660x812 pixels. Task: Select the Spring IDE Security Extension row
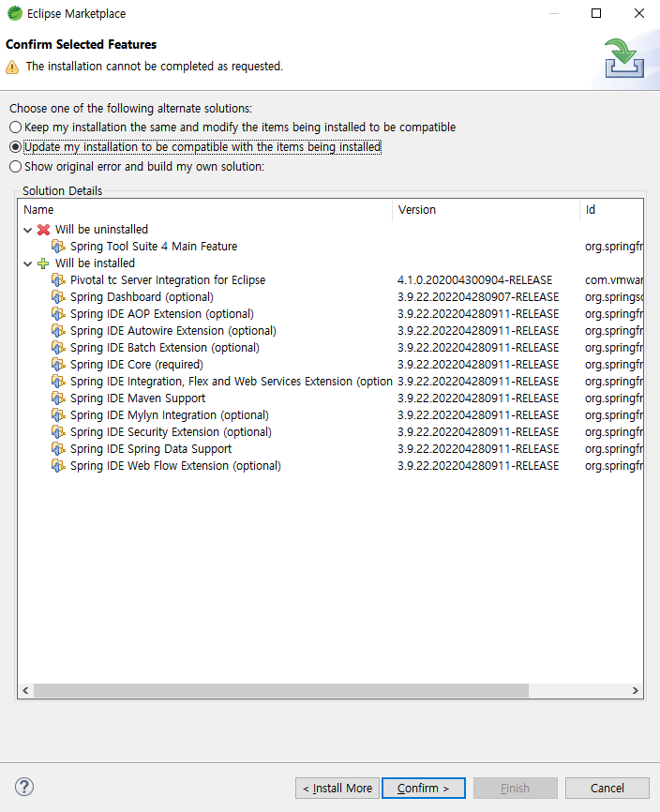pyautogui.click(x=330, y=432)
